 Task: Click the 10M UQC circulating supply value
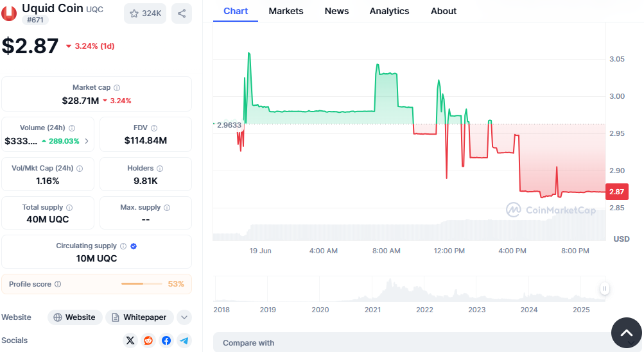[x=96, y=258]
